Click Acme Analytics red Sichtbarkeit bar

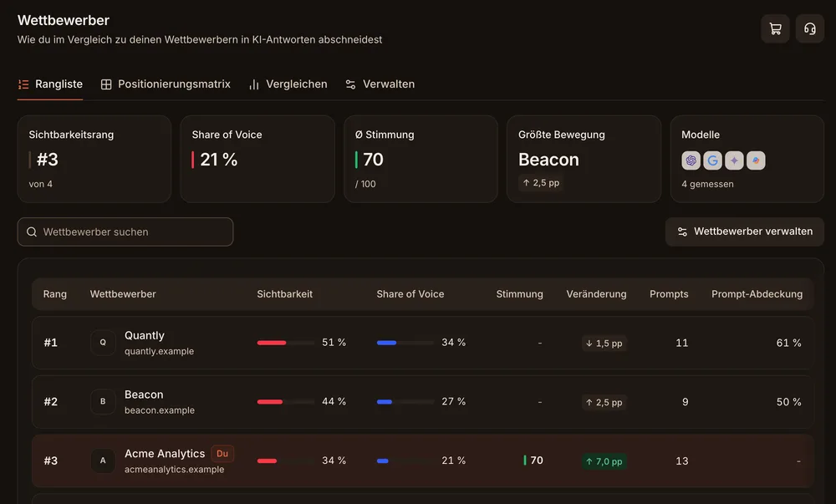(268, 461)
